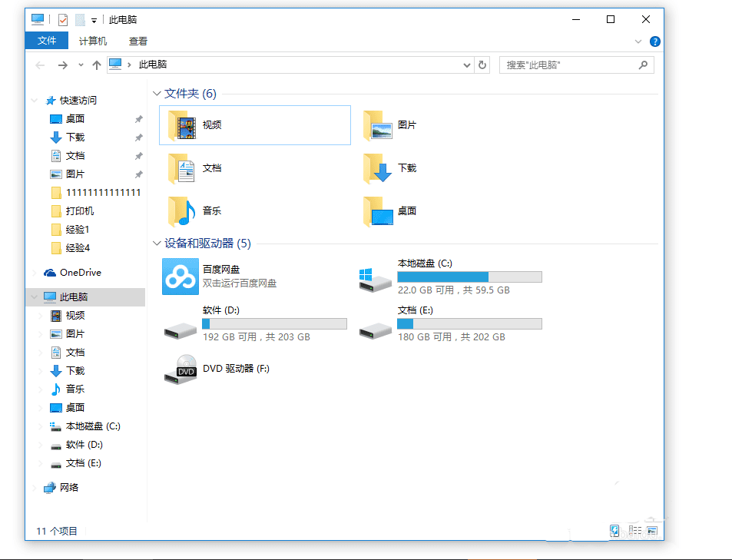Open the 下载 folder icon in main pane
Image resolution: width=732 pixels, height=560 pixels.
tap(377, 168)
